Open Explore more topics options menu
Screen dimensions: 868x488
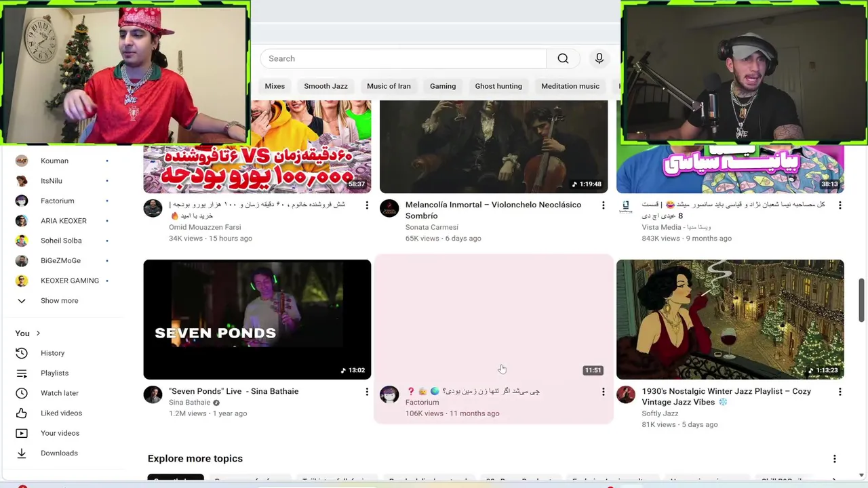834,459
